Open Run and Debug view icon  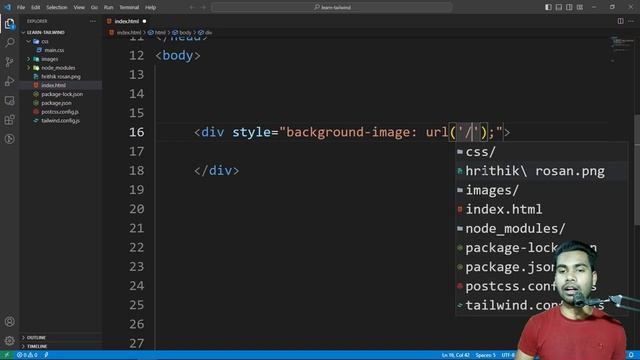click(10, 81)
